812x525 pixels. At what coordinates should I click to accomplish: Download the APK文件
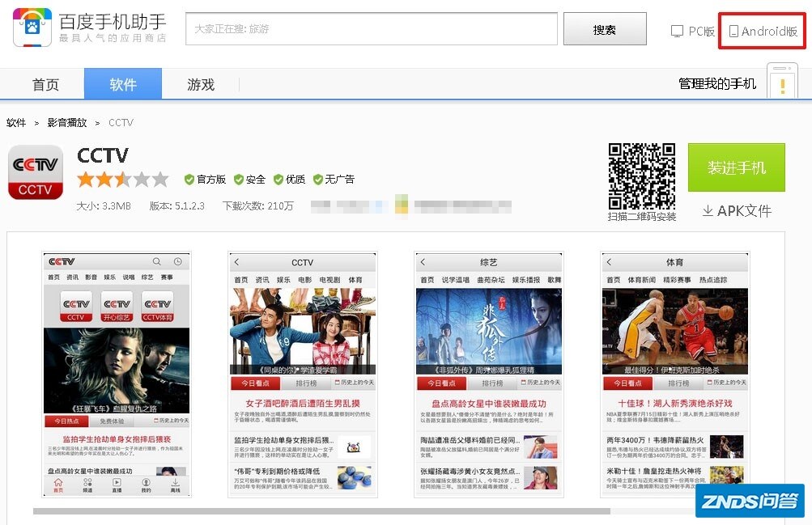[737, 211]
